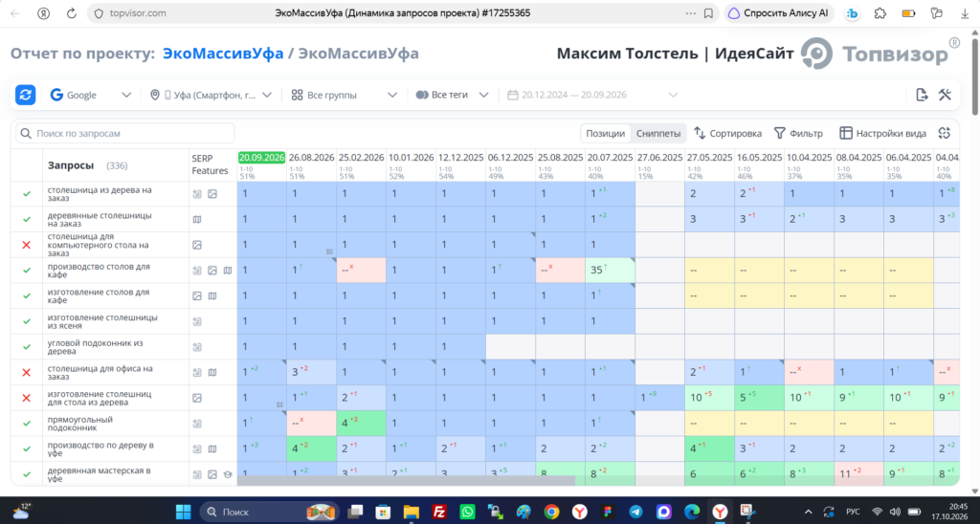Click the Windows Start button
This screenshot has width=980, height=524.
click(183, 512)
